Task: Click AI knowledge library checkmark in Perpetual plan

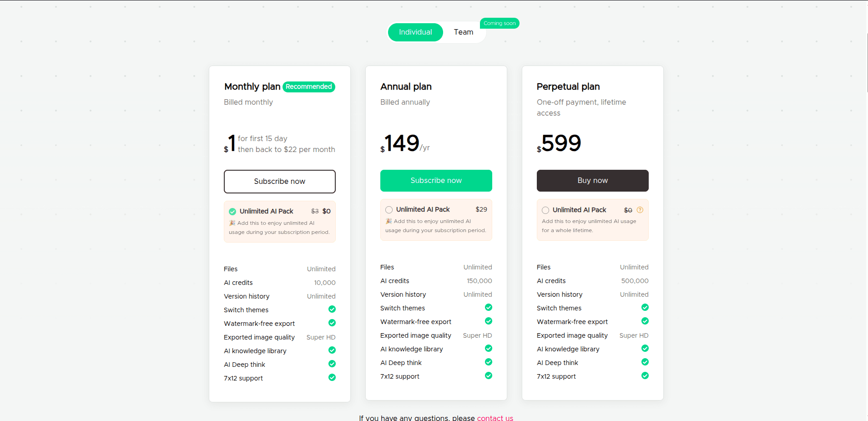Action: [645, 348]
